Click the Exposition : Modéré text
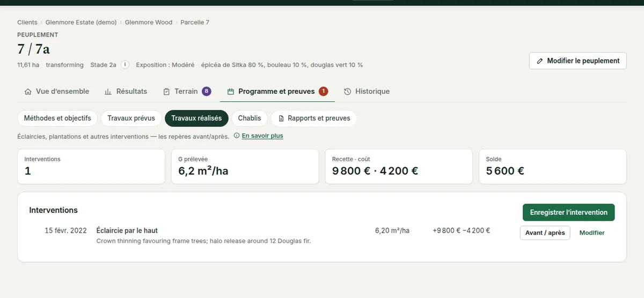644x298 pixels. pyautogui.click(x=165, y=65)
